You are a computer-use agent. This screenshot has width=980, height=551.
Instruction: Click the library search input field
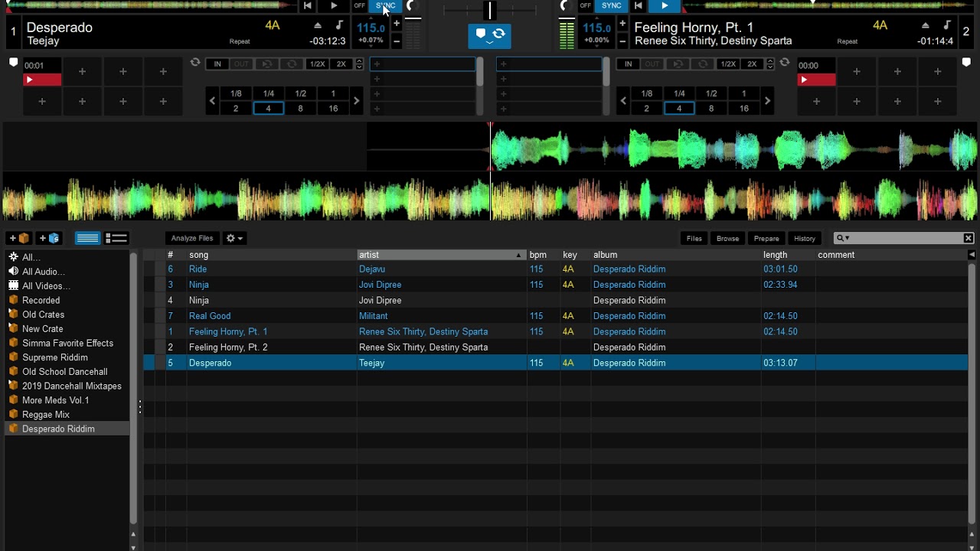(x=904, y=238)
